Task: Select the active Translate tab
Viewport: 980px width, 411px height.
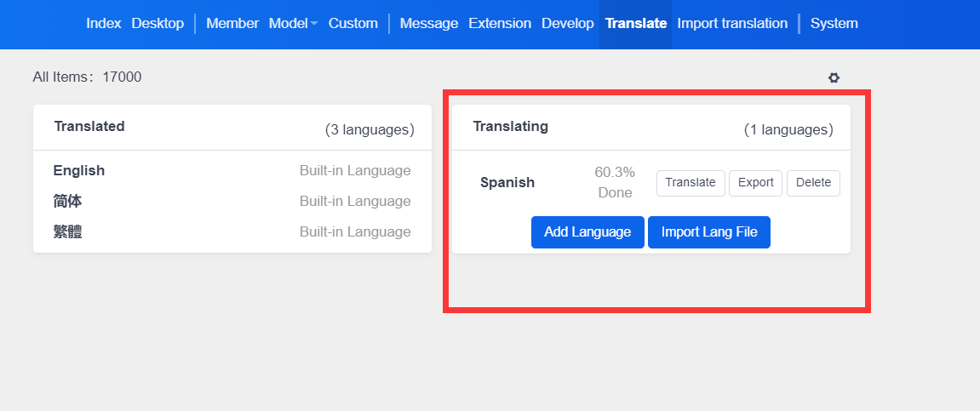Action: [x=635, y=24]
